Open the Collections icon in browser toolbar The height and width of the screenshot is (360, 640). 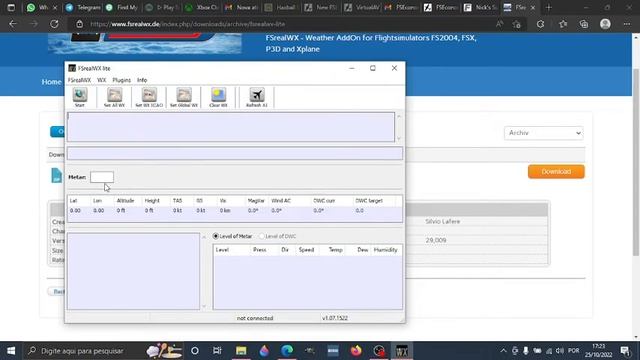[x=584, y=24]
